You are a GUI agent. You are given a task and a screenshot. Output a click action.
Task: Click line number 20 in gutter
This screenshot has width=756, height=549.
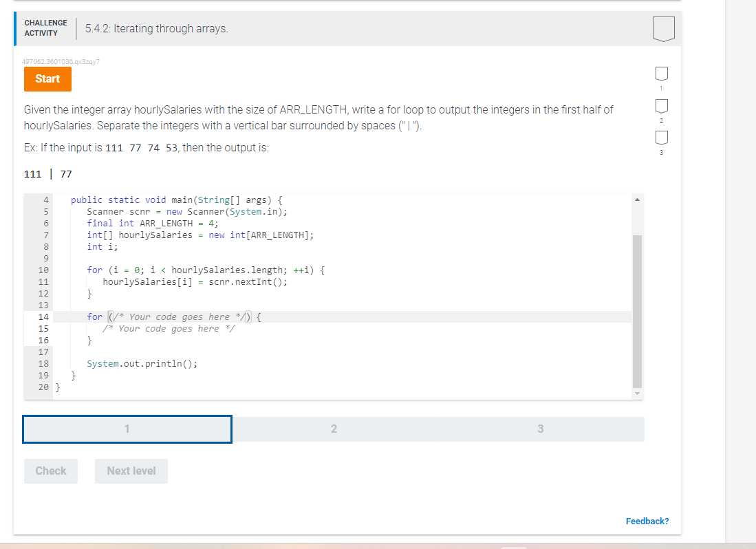[43, 387]
